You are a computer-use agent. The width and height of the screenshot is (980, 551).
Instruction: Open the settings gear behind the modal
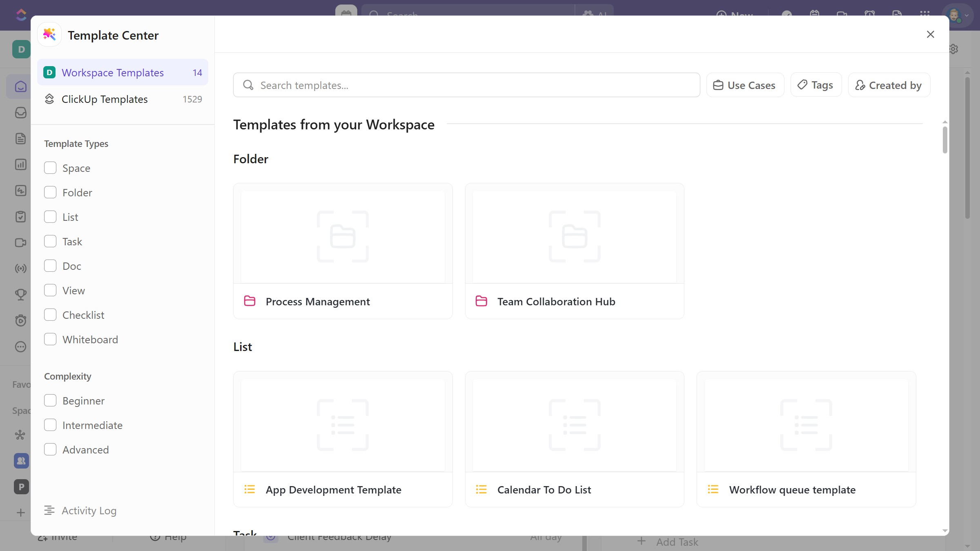coord(953,49)
